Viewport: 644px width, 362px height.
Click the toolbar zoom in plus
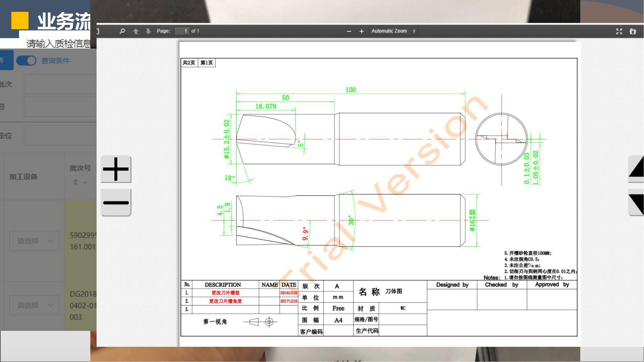361,31
